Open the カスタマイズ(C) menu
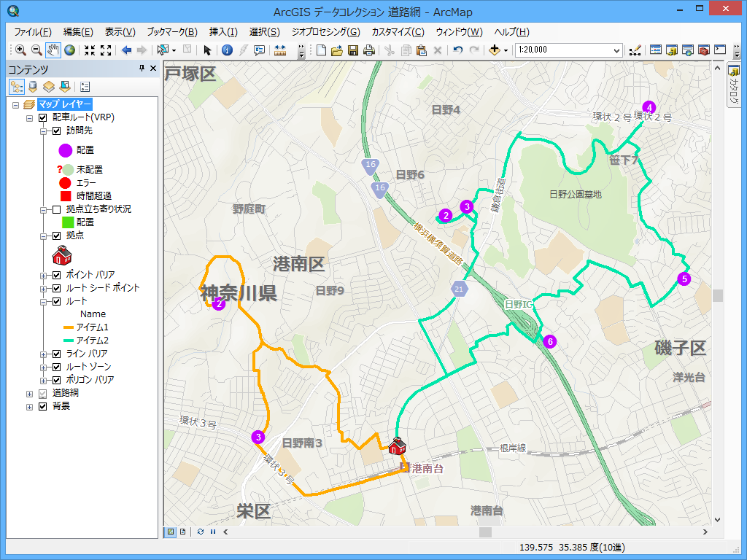The height and width of the screenshot is (560, 747). [398, 32]
